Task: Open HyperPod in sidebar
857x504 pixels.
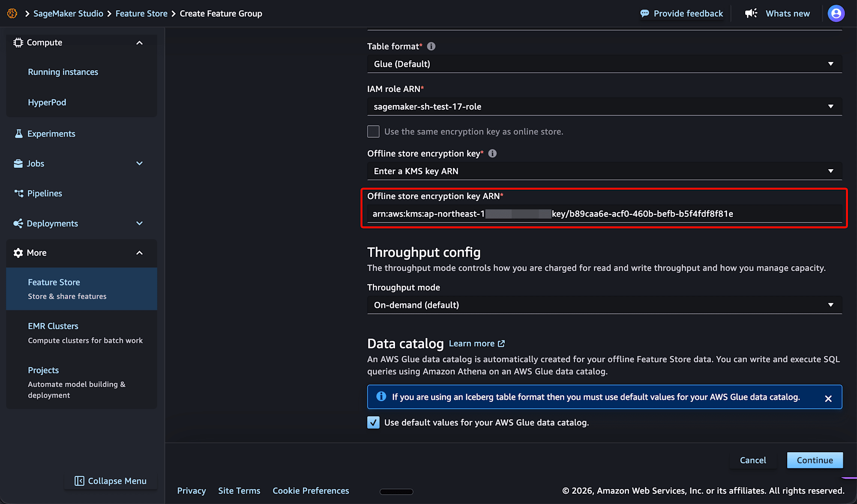Action: pos(47,102)
